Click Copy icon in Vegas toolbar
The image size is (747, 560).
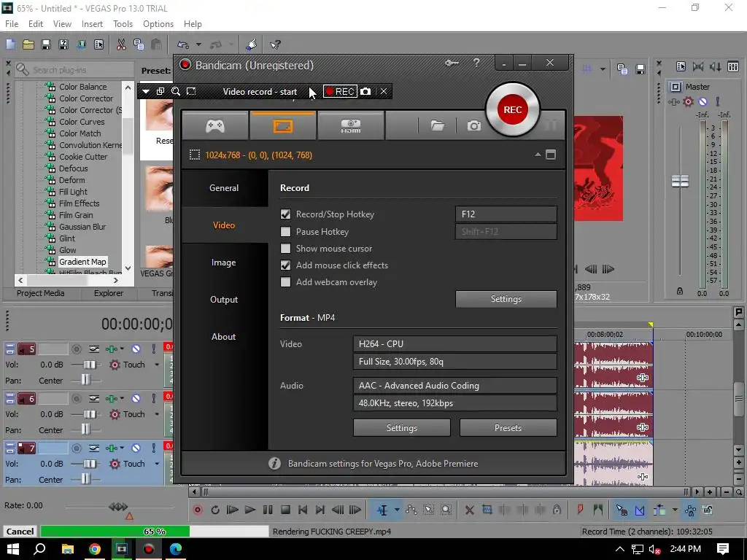[x=139, y=44]
